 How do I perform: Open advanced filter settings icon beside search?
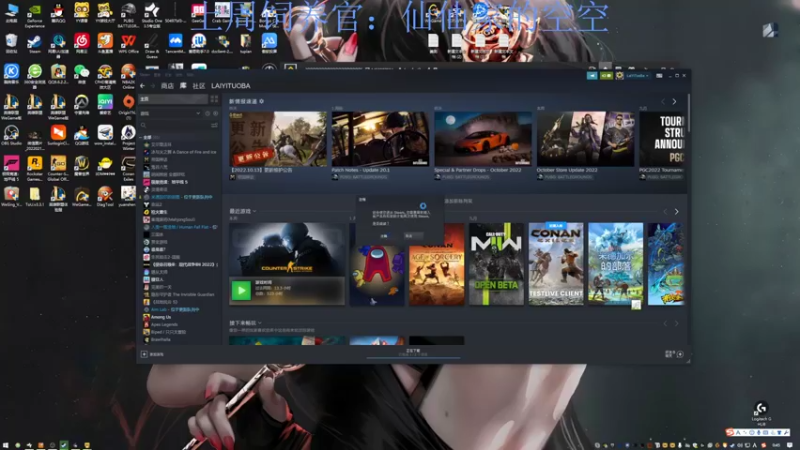point(214,125)
